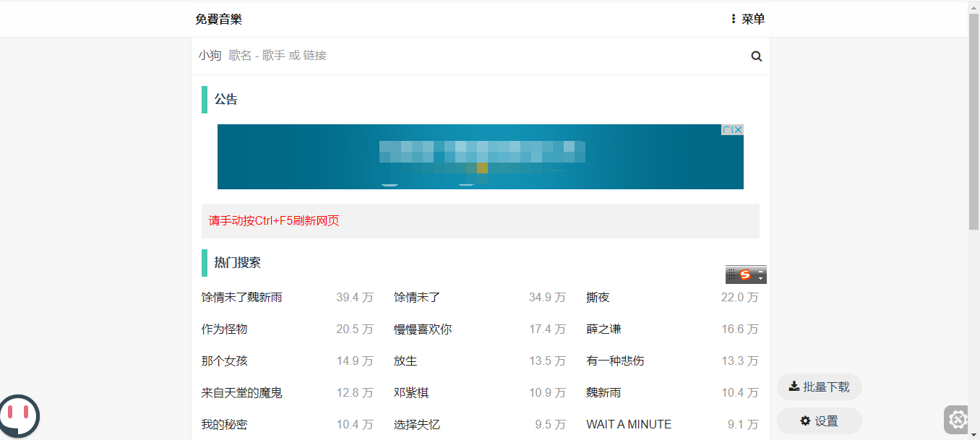Click the 34.9 万 count value
This screenshot has width=980, height=440.
(547, 297)
